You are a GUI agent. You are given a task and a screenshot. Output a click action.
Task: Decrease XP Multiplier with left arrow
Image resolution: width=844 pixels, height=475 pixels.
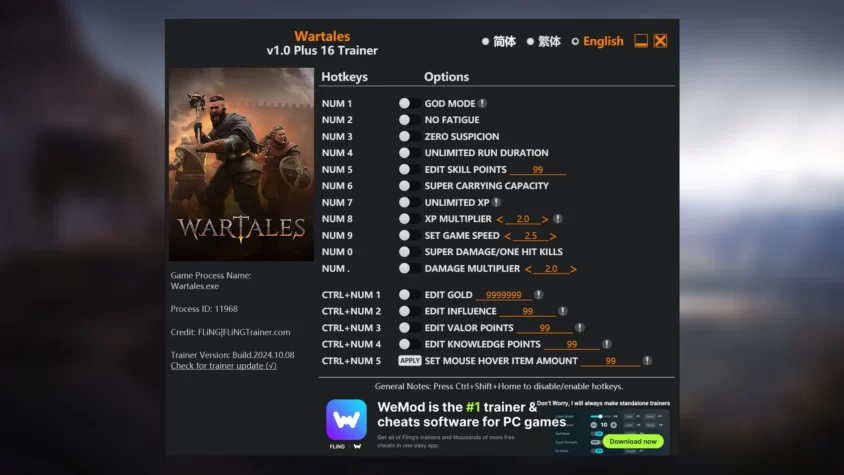point(500,219)
